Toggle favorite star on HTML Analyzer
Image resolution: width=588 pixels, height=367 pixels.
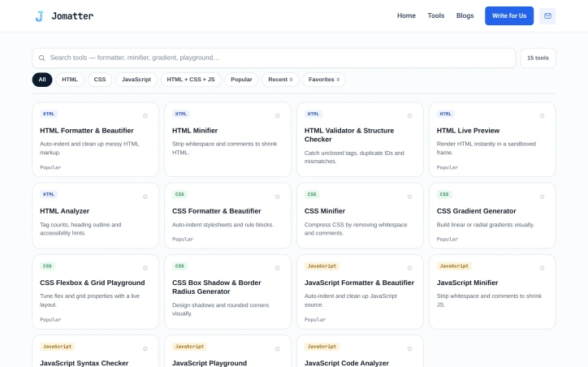coord(145,196)
